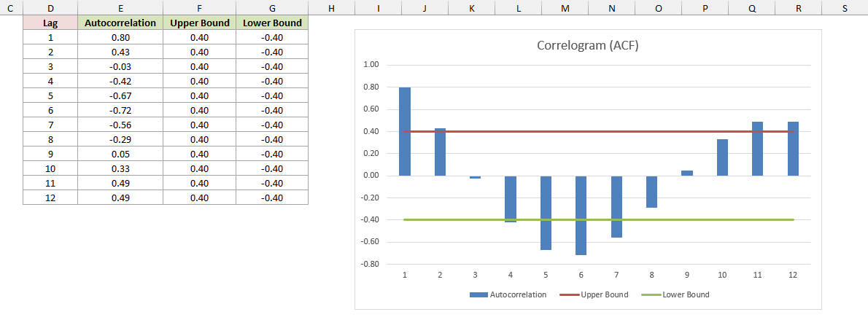Select the Lower Bound cell in lag 7 row
The height and width of the screenshot is (336, 868).
[x=272, y=125]
